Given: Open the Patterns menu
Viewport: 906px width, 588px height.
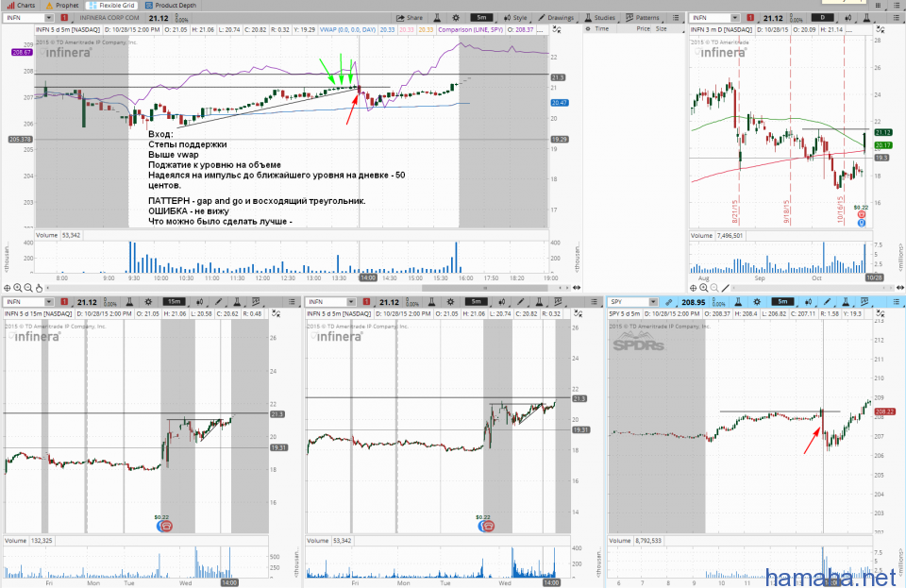Looking at the screenshot, I should pyautogui.click(x=643, y=18).
